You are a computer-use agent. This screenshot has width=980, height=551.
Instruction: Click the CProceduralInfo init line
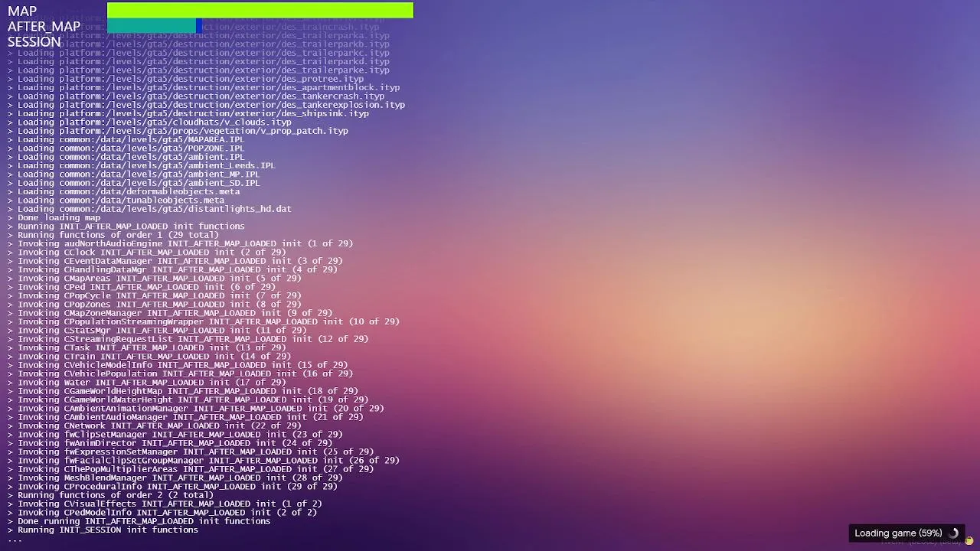172,487
